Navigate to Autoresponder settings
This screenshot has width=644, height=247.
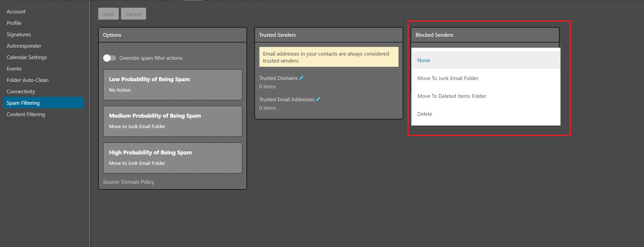(24, 46)
